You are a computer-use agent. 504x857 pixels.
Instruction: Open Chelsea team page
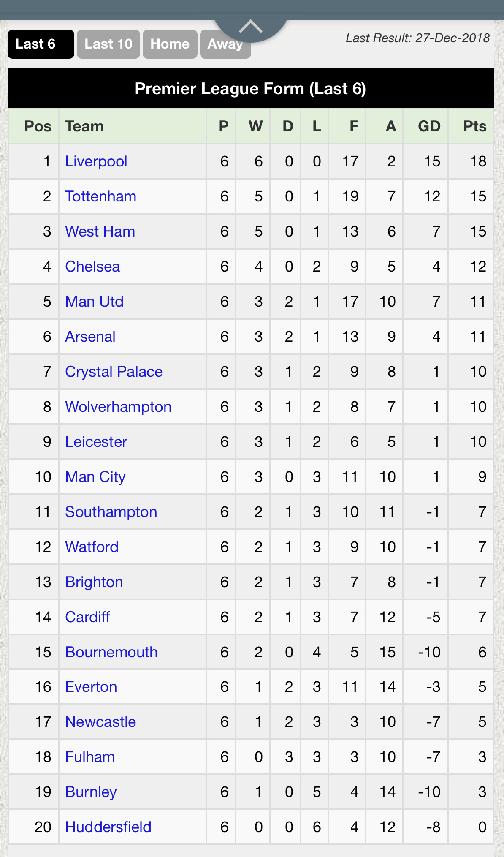click(92, 267)
